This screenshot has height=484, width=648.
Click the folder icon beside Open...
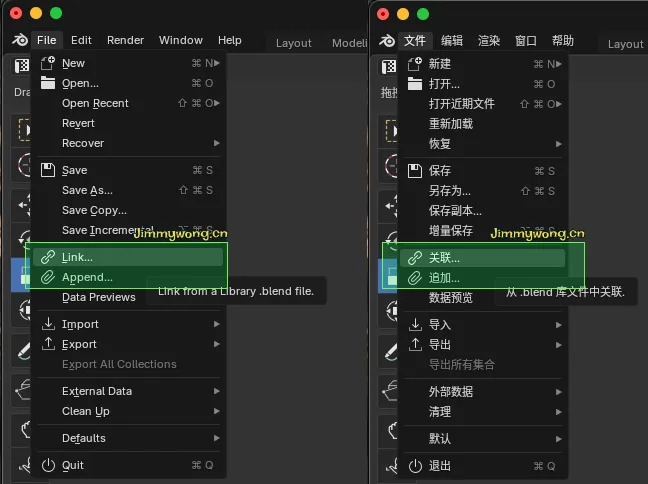(x=48, y=83)
